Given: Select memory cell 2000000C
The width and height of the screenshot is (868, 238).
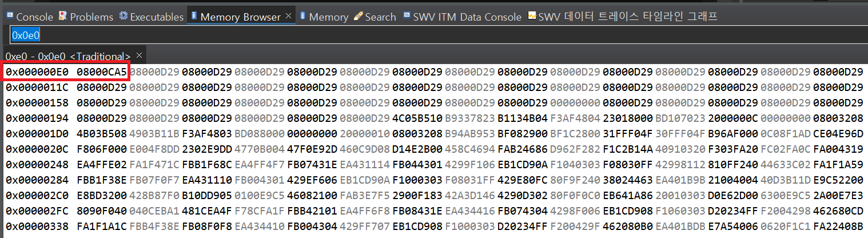Looking at the screenshot, I should [x=733, y=118].
